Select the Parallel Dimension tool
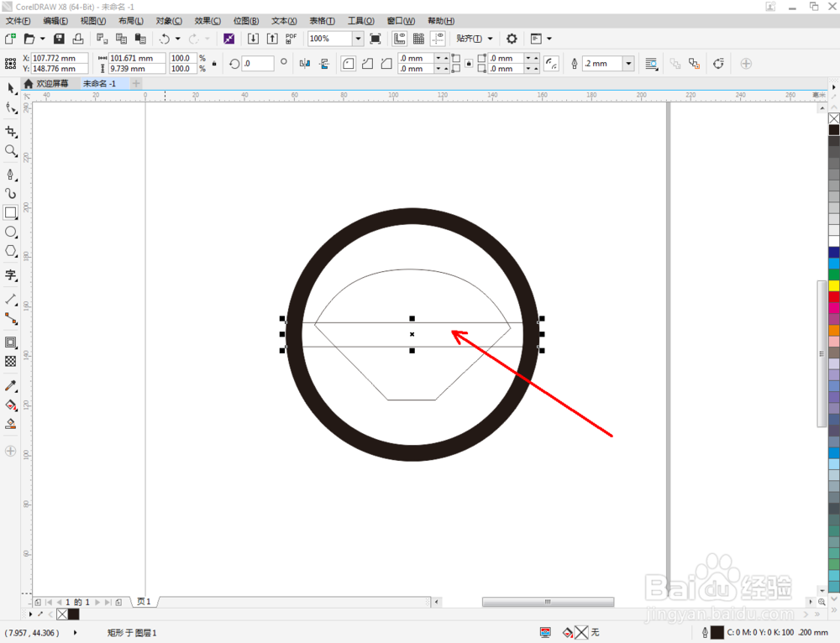The width and height of the screenshot is (840, 643). 11,300
